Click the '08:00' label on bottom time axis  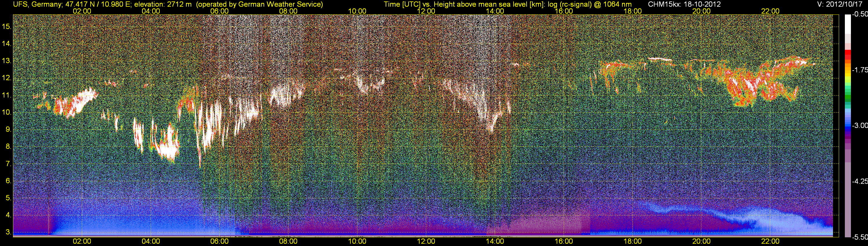[288, 241]
